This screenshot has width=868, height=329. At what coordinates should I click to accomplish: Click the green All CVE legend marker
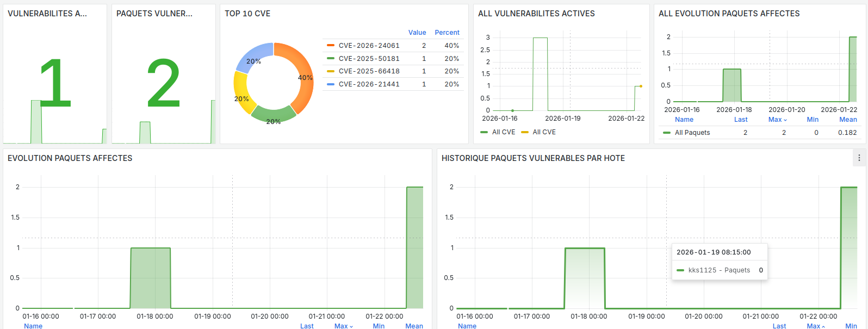(484, 132)
